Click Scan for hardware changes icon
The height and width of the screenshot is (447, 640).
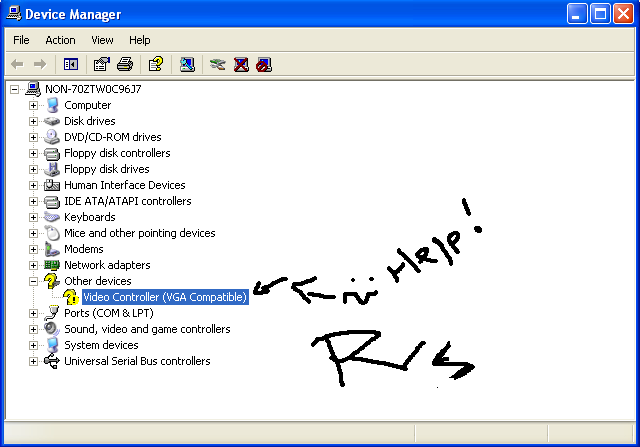point(187,64)
